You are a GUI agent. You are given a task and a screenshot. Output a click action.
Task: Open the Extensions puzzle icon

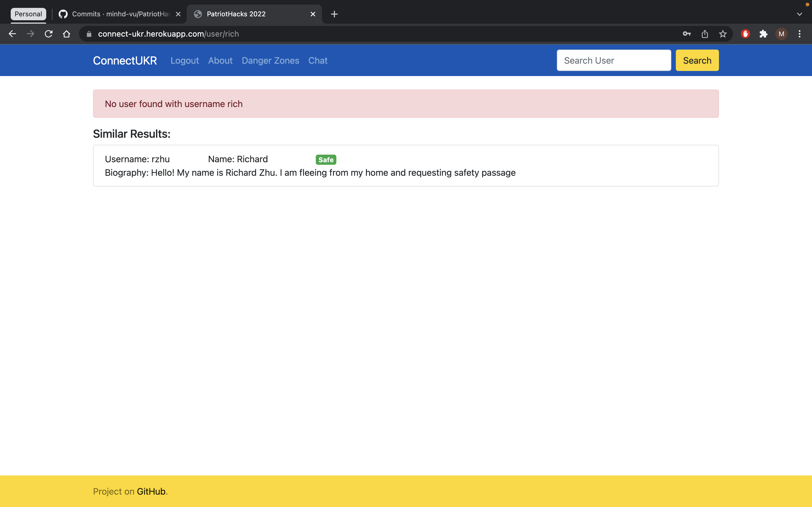[x=763, y=34]
